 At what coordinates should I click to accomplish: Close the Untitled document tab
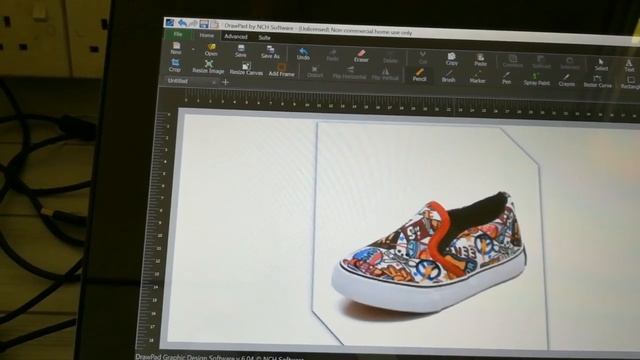pyautogui.click(x=213, y=82)
